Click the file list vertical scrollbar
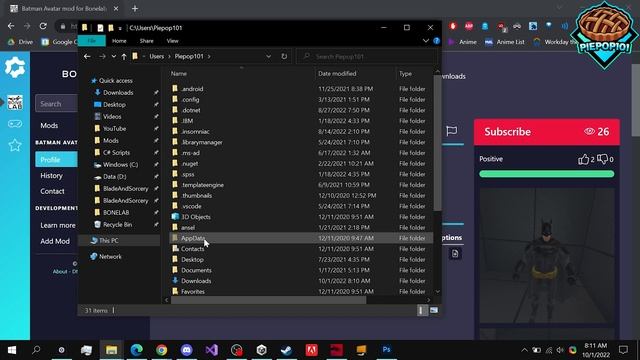The width and height of the screenshot is (640, 360). (x=437, y=143)
